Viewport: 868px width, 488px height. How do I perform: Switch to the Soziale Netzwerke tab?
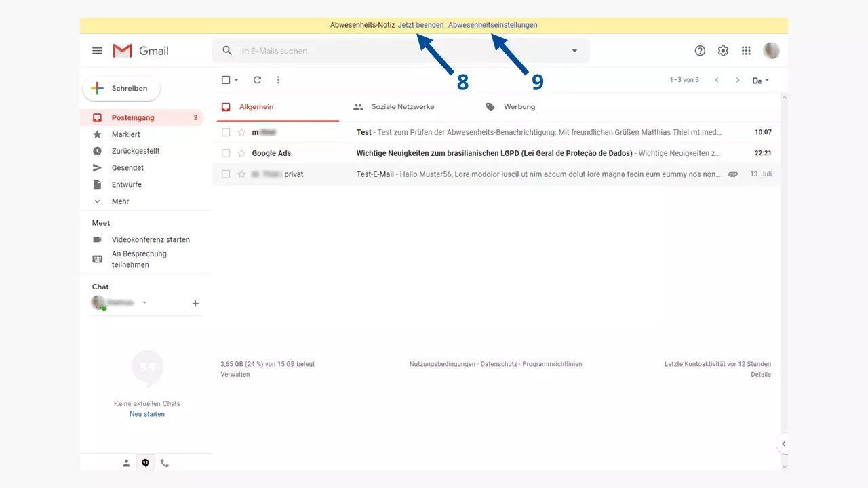click(x=402, y=107)
